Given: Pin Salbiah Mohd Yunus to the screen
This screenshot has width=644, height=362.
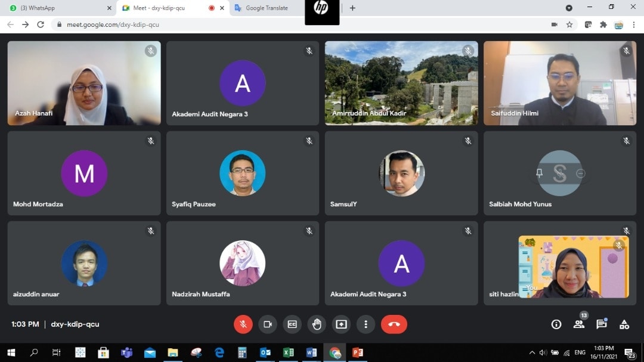Looking at the screenshot, I should (x=539, y=174).
